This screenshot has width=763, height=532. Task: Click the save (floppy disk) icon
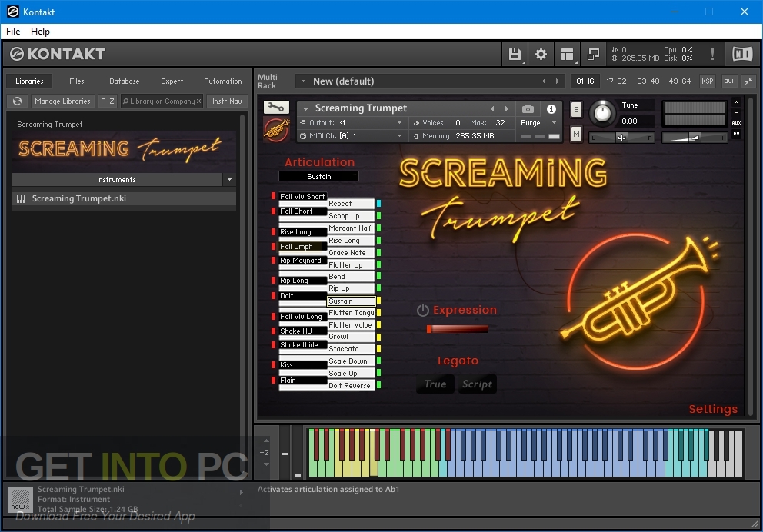point(515,54)
